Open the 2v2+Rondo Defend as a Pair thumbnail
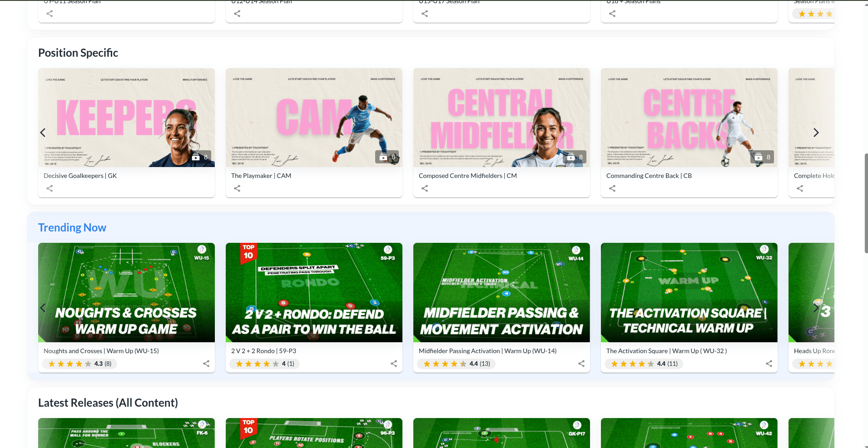Viewport: 868px width, 448px height. click(314, 292)
